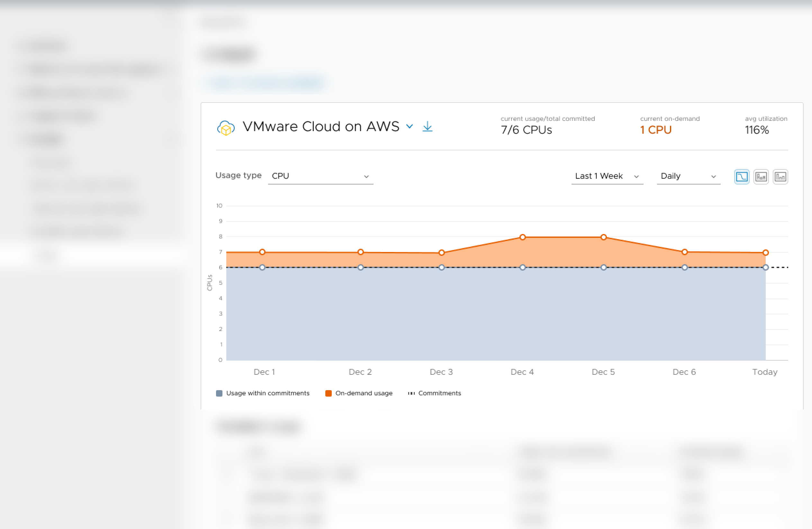812x529 pixels.
Task: Toggle On-demand usage legend swatch
Action: [329, 393]
